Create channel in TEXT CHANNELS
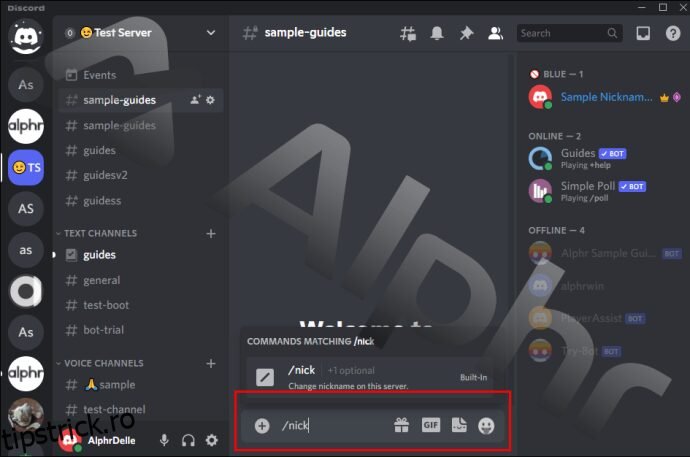This screenshot has width=690, height=457. pos(211,234)
